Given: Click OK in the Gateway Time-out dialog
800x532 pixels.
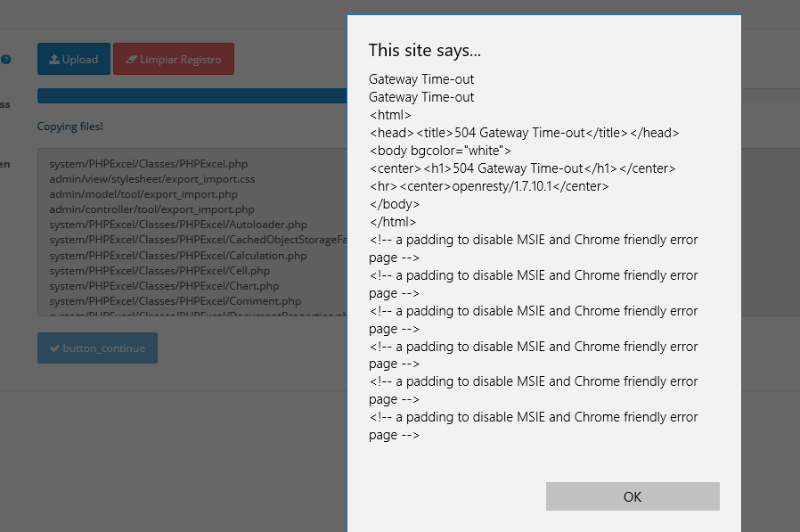Looking at the screenshot, I should [633, 496].
